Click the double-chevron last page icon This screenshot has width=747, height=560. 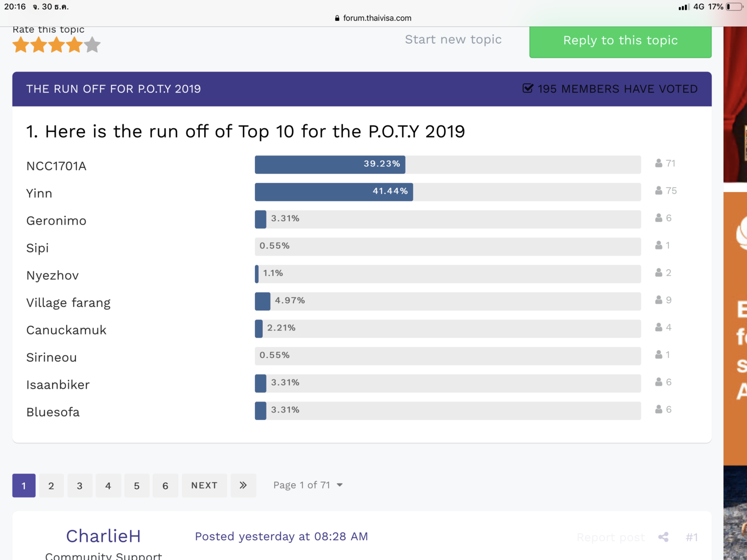pos(243,485)
